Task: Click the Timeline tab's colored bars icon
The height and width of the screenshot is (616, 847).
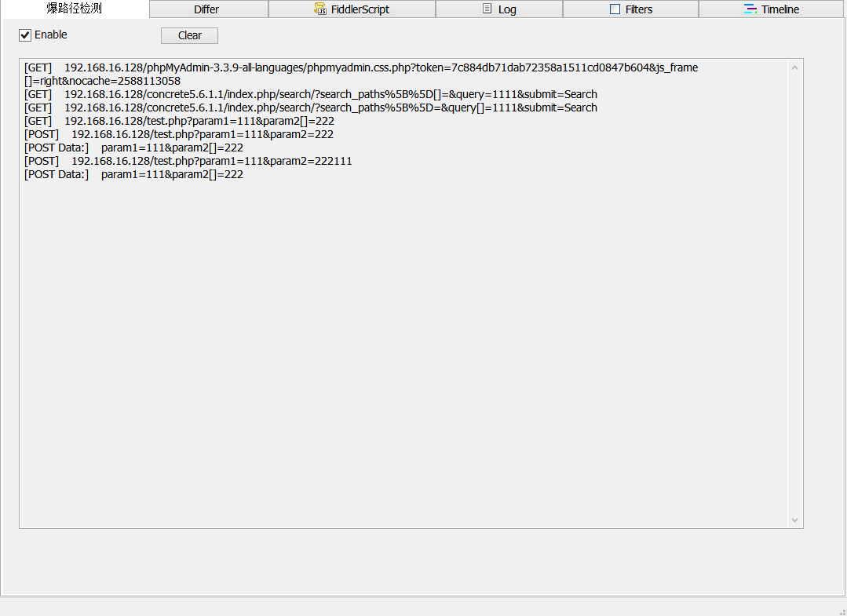Action: tap(750, 9)
